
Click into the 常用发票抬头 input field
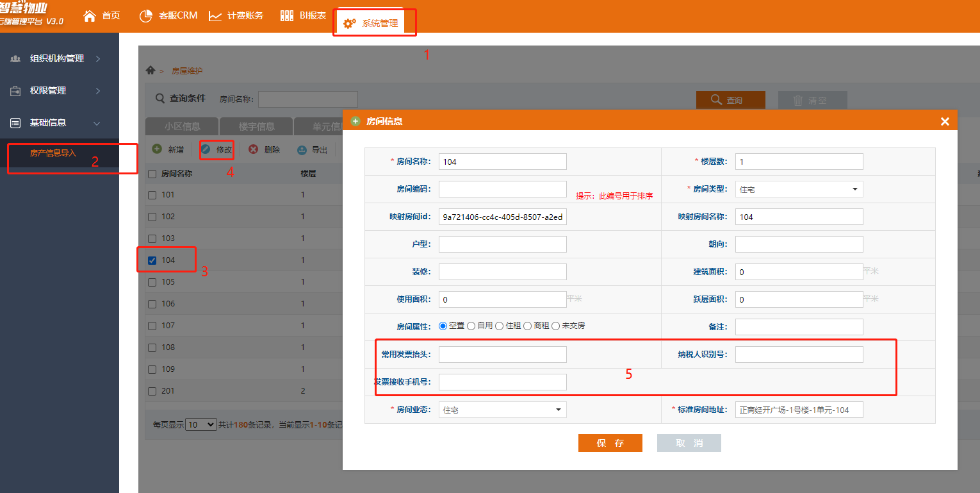pyautogui.click(x=502, y=355)
